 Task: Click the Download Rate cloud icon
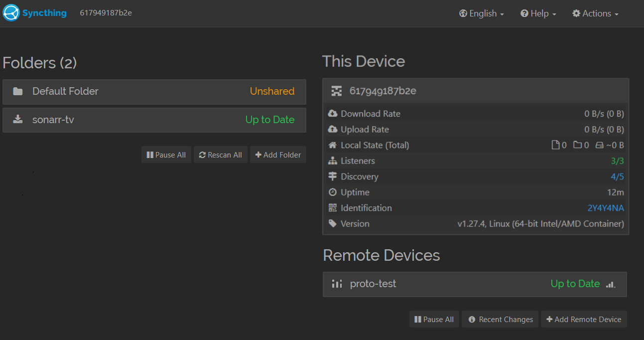click(333, 114)
